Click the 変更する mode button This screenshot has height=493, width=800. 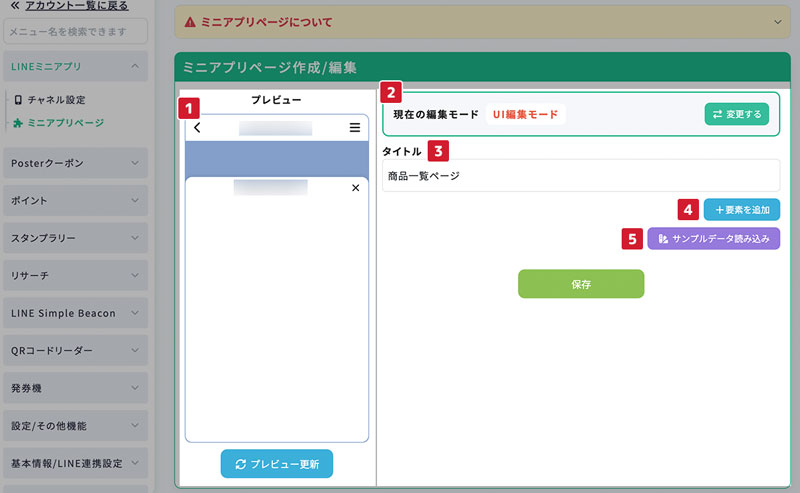737,114
